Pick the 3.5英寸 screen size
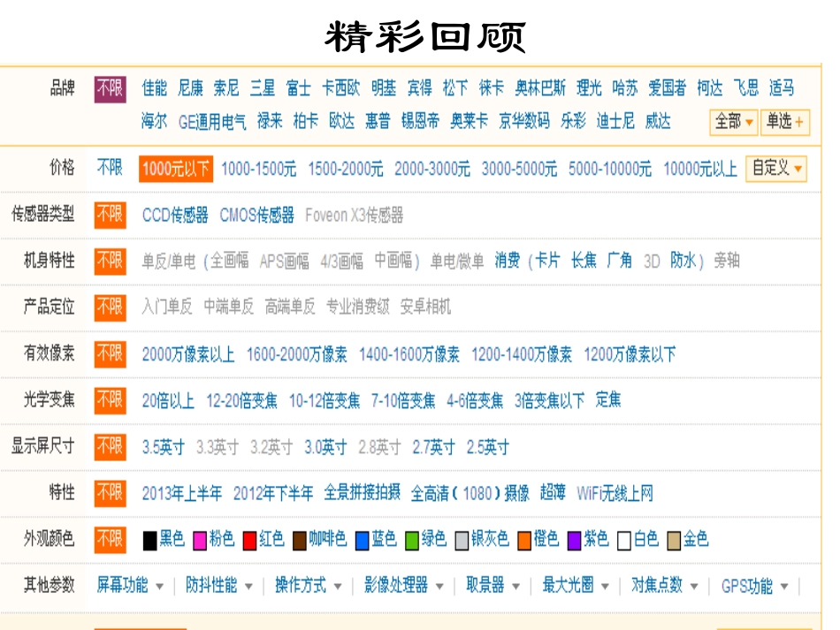The height and width of the screenshot is (630, 840). pos(164,447)
